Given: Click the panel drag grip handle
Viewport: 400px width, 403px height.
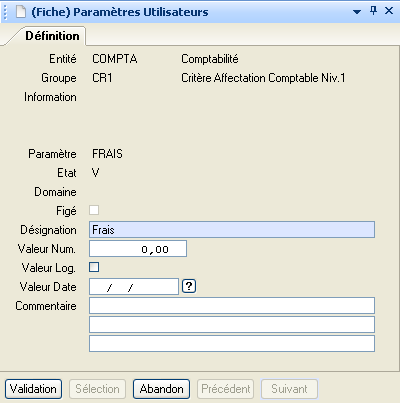Looking at the screenshot, I should tap(5, 12).
